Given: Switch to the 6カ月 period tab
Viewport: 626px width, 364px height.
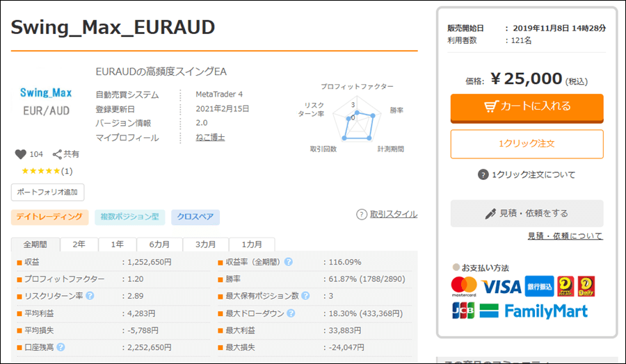Looking at the screenshot, I should click(x=160, y=245).
